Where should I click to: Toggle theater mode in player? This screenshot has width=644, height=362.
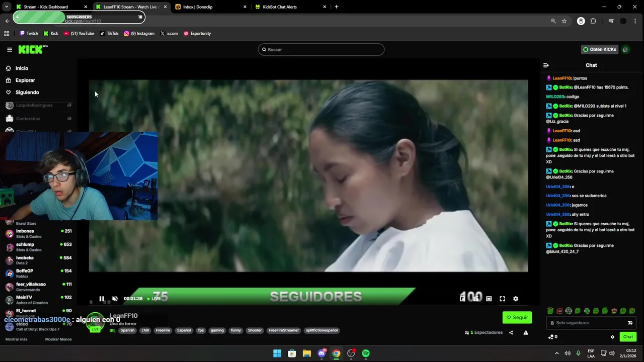pyautogui.click(x=489, y=299)
